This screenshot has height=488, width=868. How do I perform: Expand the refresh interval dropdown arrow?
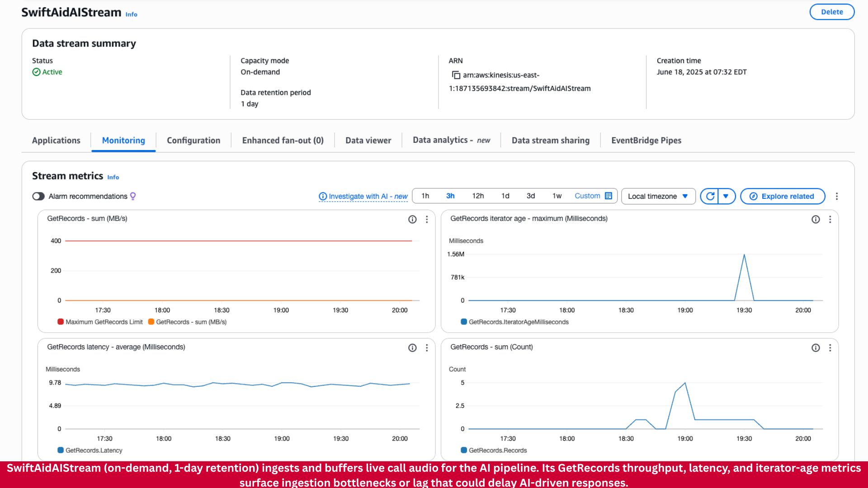[x=726, y=196]
